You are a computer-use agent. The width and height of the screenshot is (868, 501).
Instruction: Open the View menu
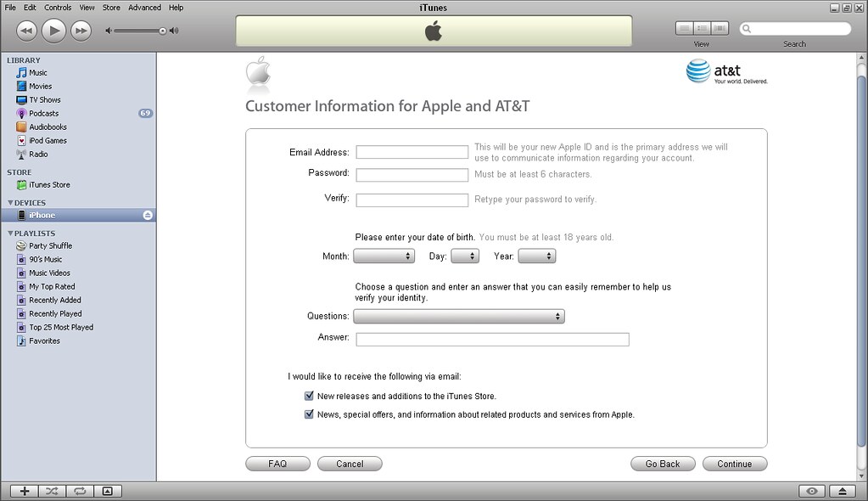(87, 7)
